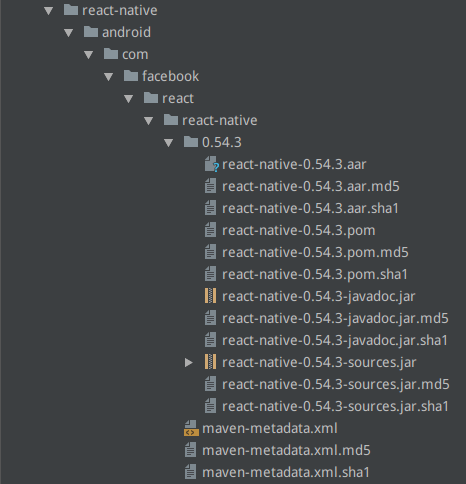Select the facebook folder name
Image resolution: width=466 pixels, height=484 pixels.
point(170,77)
